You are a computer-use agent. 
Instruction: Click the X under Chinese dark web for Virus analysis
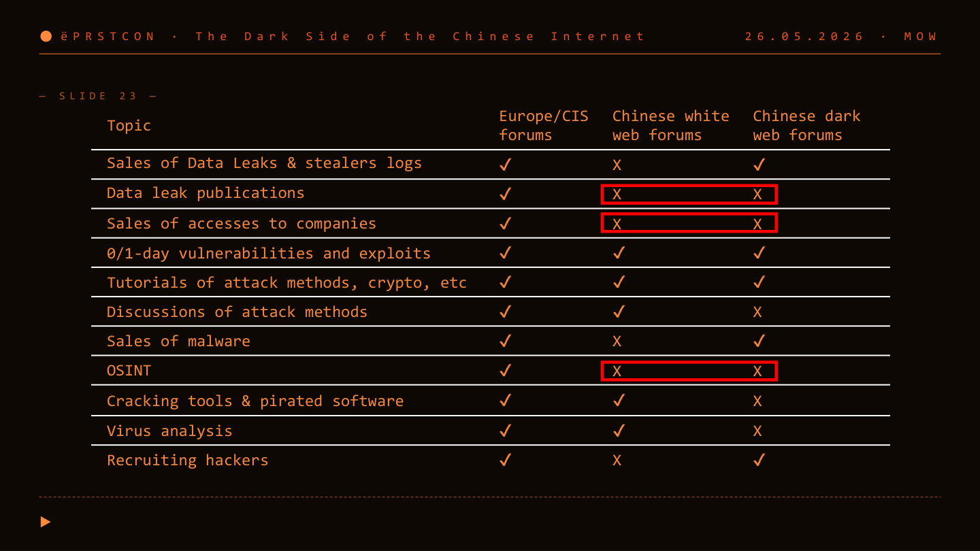(x=757, y=431)
